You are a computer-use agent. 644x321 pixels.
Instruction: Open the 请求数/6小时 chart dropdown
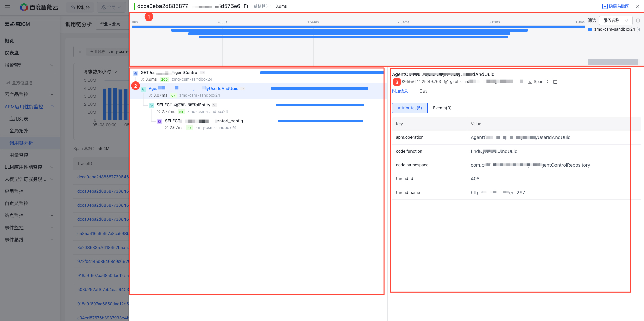(x=100, y=72)
